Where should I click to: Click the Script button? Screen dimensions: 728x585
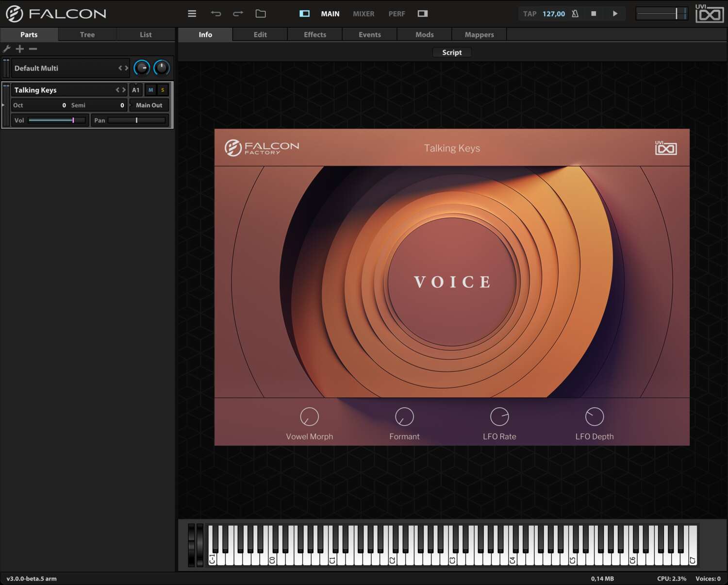(452, 52)
